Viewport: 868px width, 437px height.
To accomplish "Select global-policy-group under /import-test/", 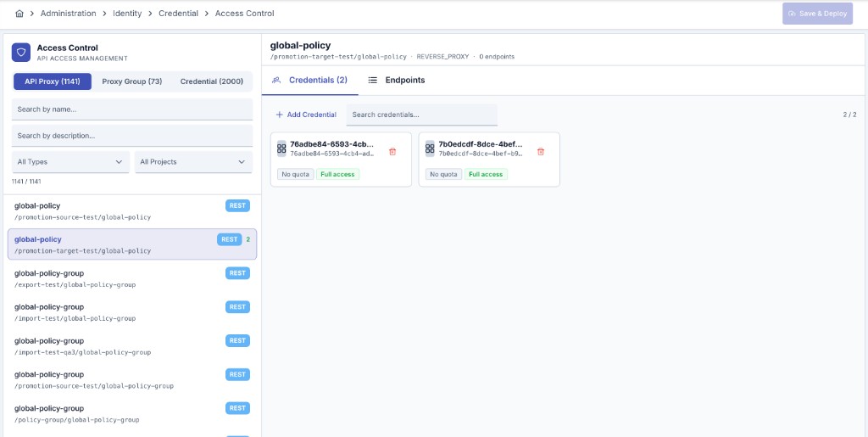I will coord(131,312).
